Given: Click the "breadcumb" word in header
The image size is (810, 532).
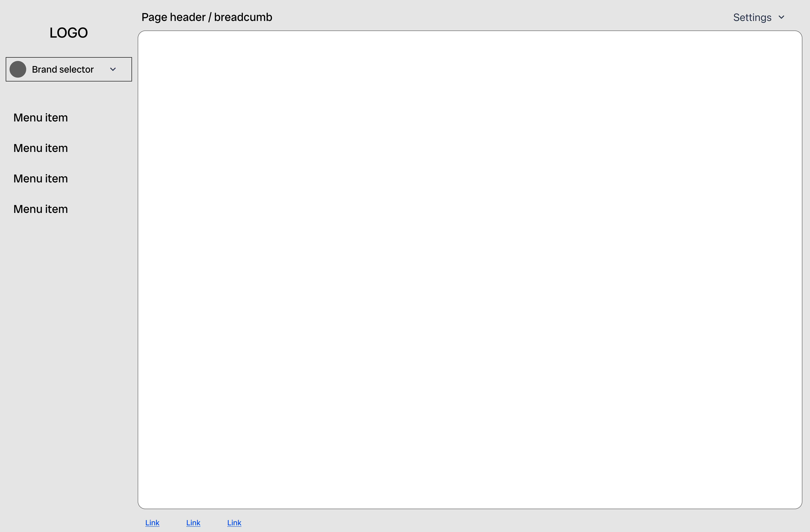Looking at the screenshot, I should pyautogui.click(x=243, y=17).
